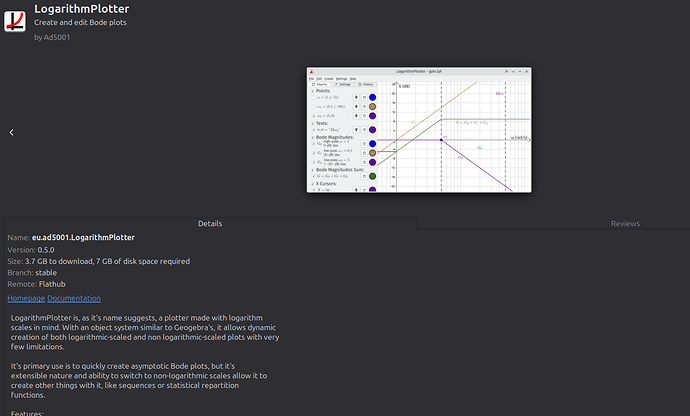The height and width of the screenshot is (416, 690).
Task: Open the Homepage link
Action: pyautogui.click(x=26, y=298)
